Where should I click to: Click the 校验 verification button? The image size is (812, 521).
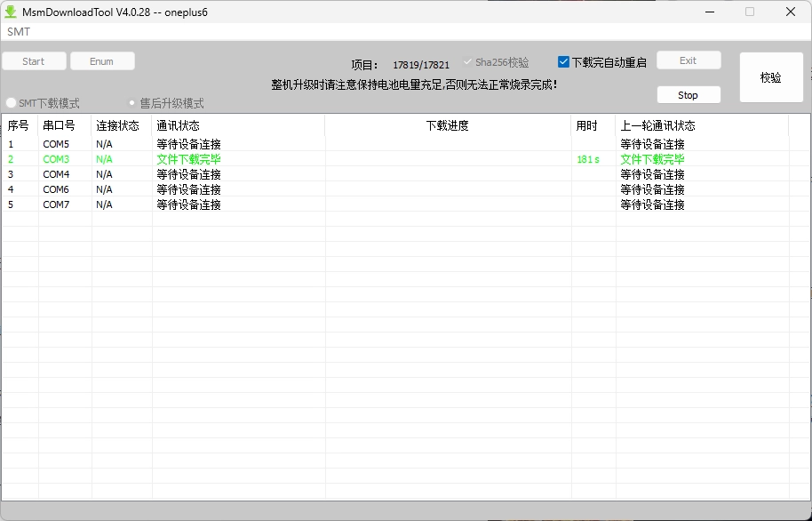[770, 76]
